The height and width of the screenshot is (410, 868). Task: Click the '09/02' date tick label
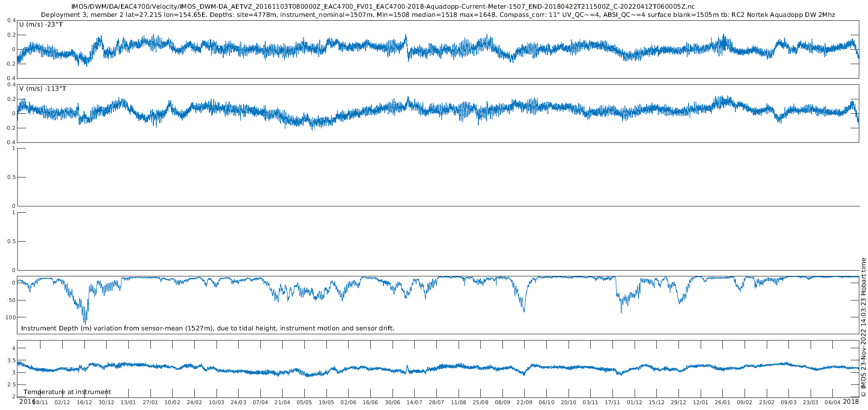(745, 402)
